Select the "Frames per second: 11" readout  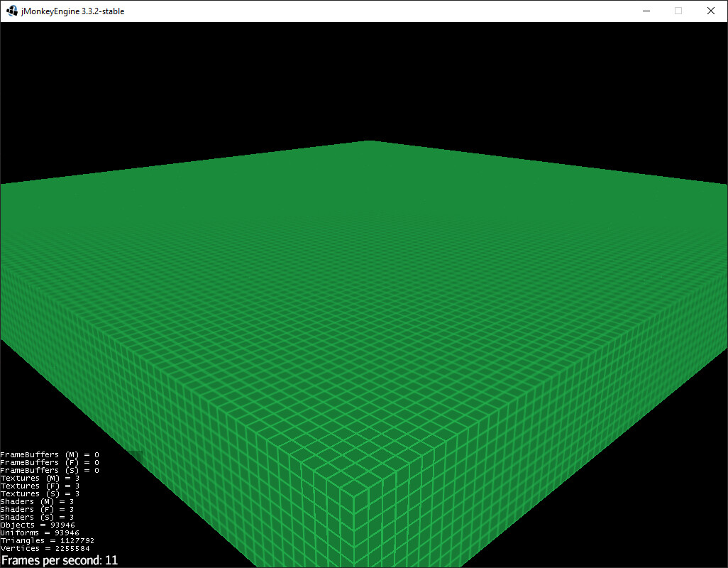pos(60,560)
